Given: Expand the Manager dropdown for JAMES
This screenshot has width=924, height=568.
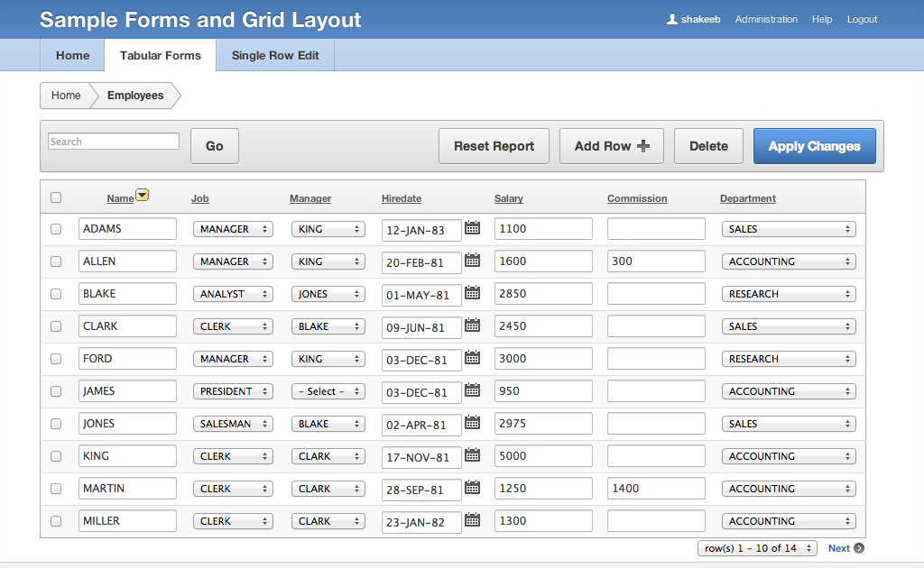Looking at the screenshot, I should [x=328, y=391].
